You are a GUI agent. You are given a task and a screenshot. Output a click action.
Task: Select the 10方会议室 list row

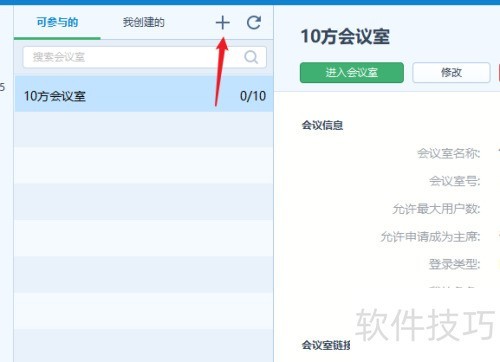pyautogui.click(x=144, y=94)
